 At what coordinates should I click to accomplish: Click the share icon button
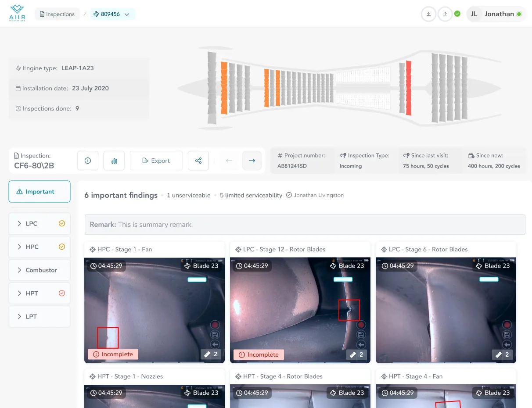[198, 161]
